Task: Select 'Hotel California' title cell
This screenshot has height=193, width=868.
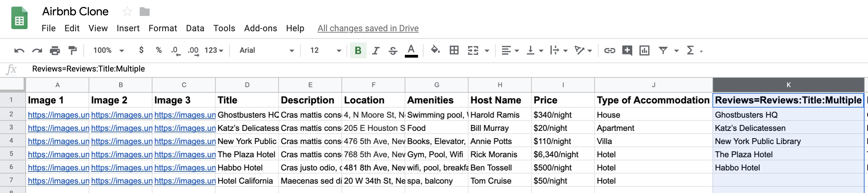Action: (247, 181)
